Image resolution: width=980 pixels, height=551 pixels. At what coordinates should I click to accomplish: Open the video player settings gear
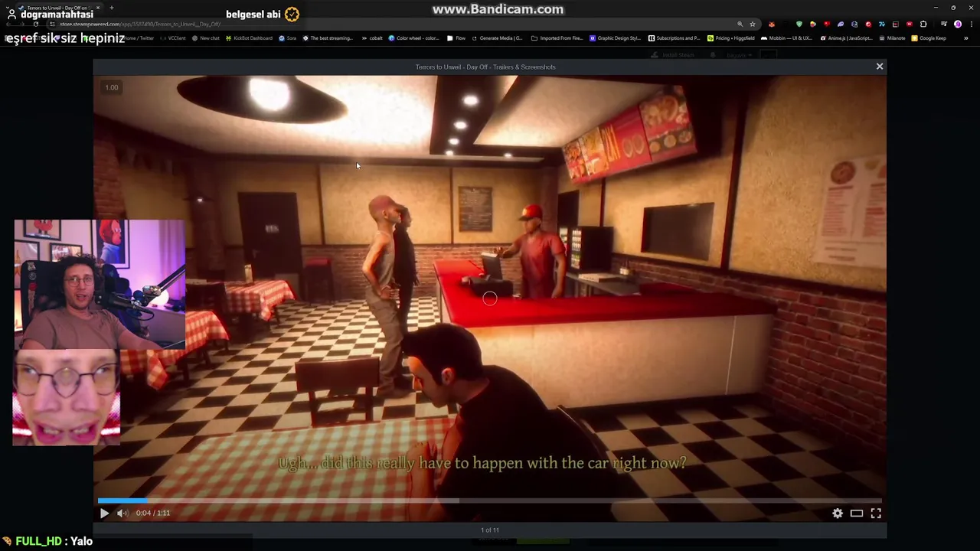pos(838,513)
